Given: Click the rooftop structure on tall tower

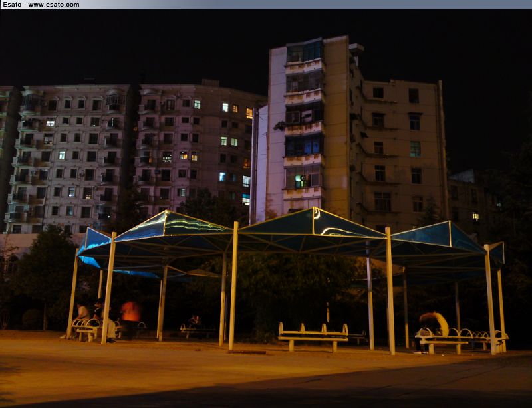Looking at the screenshot, I should tap(356, 49).
